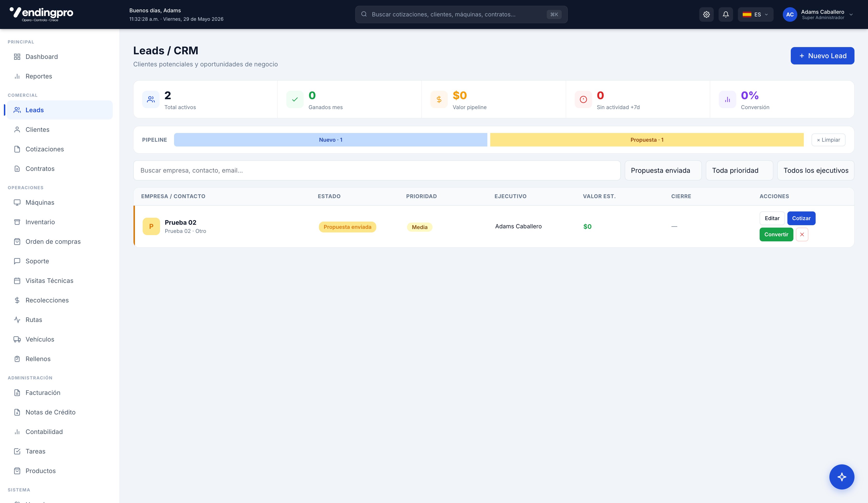Click the Spain flag icon
The image size is (868, 503).
click(x=747, y=14)
